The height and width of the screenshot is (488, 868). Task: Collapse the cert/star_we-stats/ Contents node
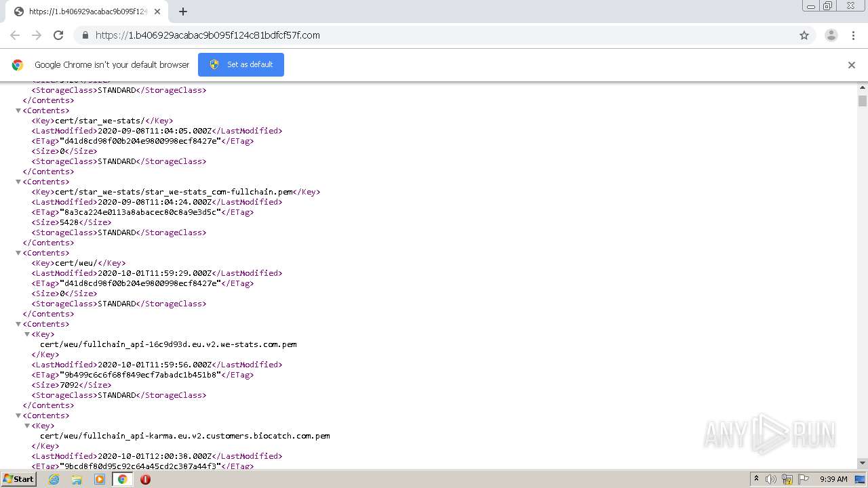tap(18, 110)
